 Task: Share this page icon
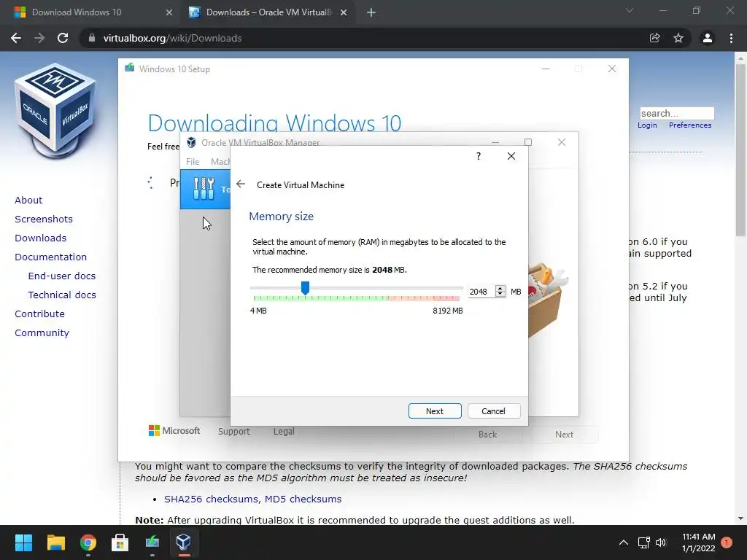[655, 38]
